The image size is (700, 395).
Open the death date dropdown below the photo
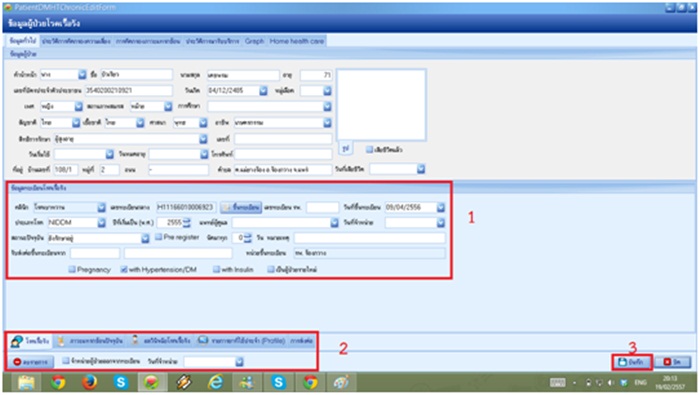(x=421, y=169)
